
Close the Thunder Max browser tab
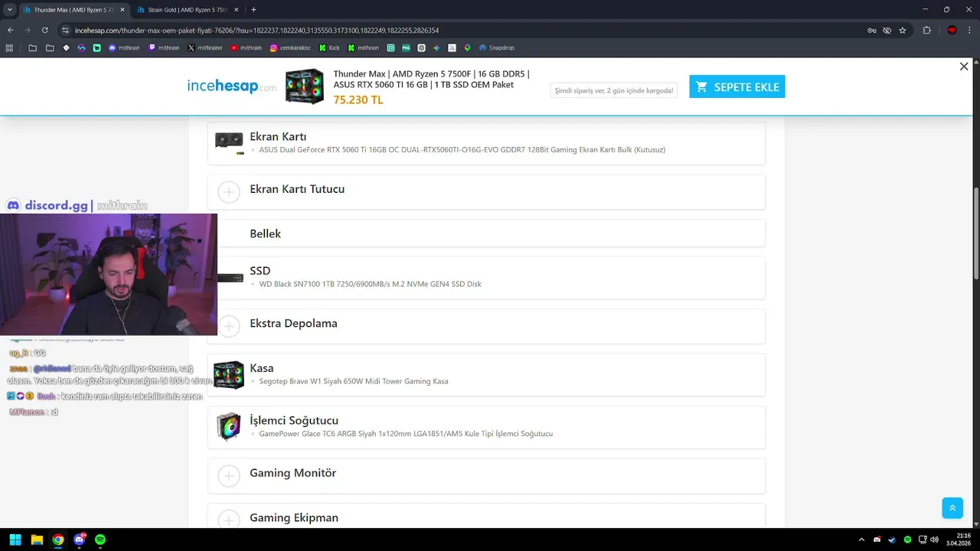coord(122,10)
